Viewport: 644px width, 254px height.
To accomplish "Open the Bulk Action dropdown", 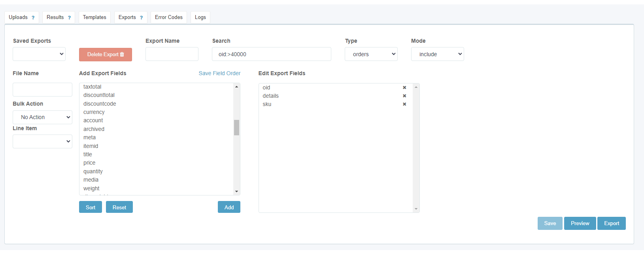I will point(42,117).
